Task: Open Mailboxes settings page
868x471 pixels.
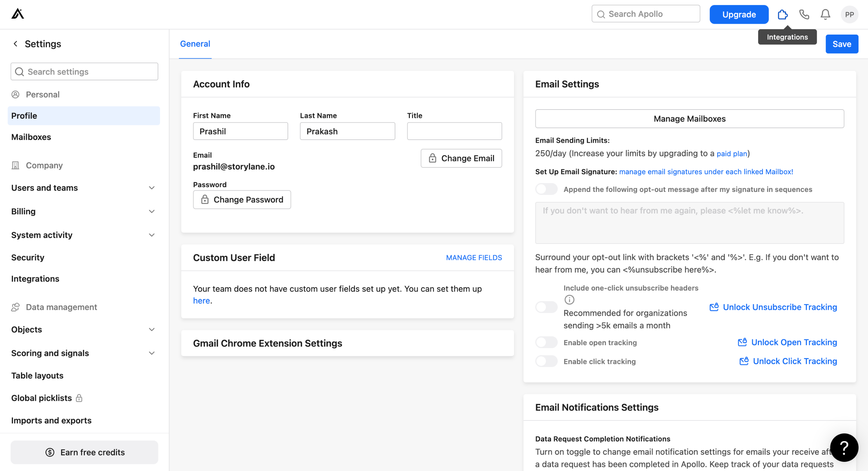Action: tap(83, 137)
